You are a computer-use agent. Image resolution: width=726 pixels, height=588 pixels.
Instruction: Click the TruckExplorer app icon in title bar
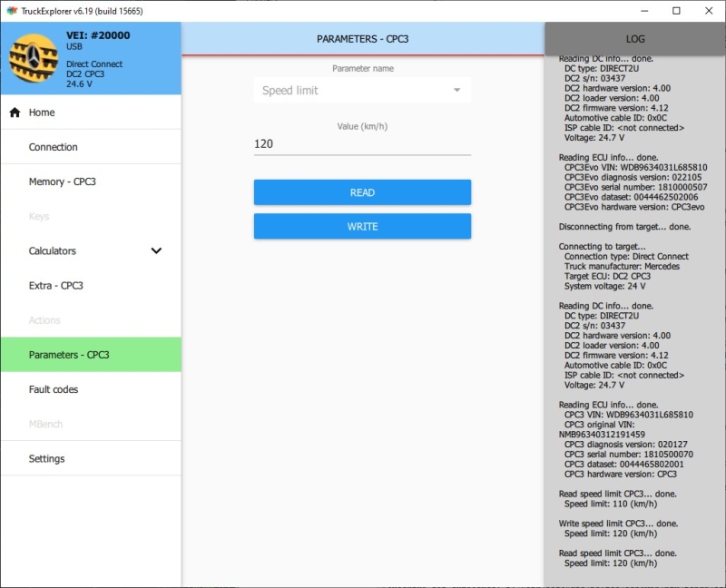12,11
